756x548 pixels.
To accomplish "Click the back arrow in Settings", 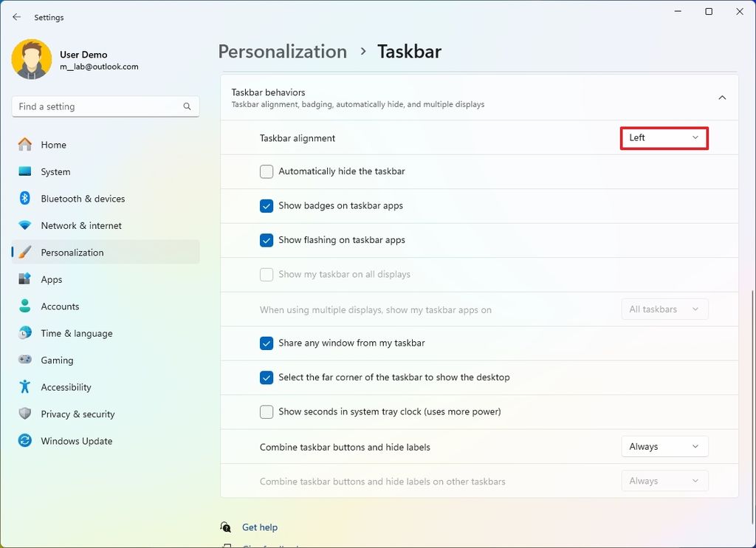I will pyautogui.click(x=16, y=17).
